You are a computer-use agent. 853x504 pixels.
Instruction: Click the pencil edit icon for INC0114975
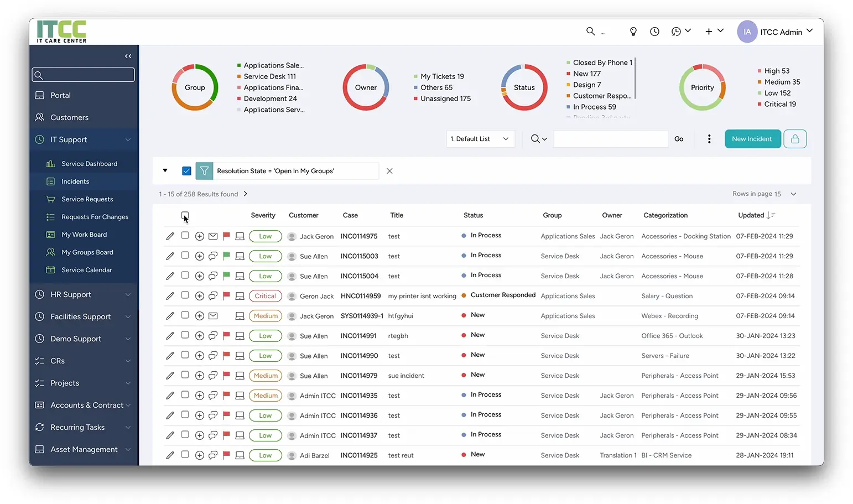(x=170, y=236)
